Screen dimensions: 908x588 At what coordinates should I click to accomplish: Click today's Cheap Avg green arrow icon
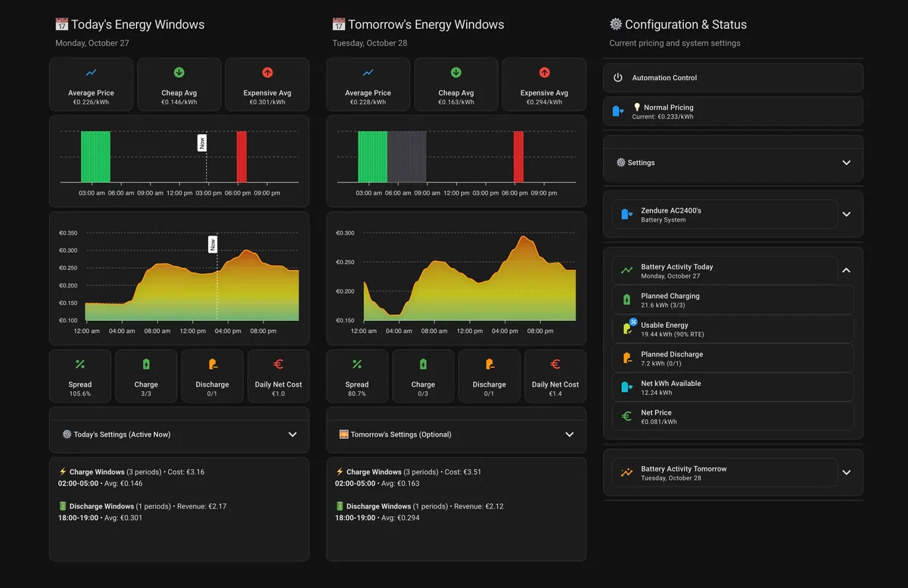(x=179, y=73)
